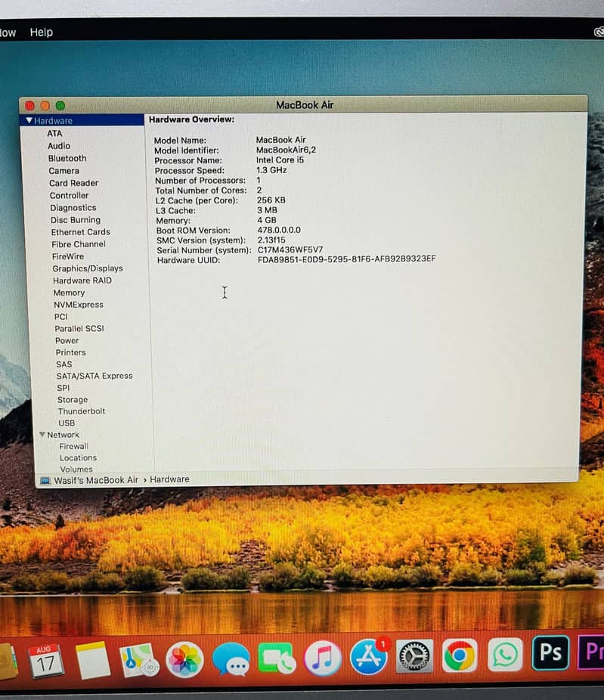This screenshot has height=700, width=604.
Task: Open System Preferences gear icon
Action: [x=414, y=656]
